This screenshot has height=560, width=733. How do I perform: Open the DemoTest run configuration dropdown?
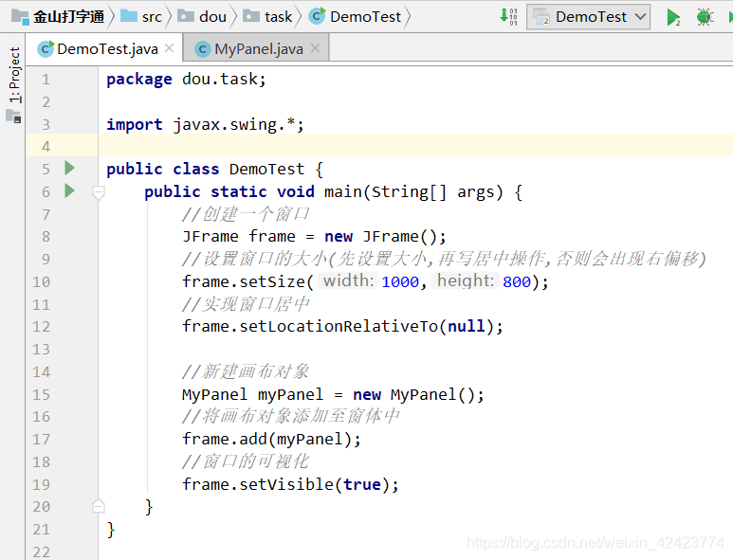pos(589,17)
